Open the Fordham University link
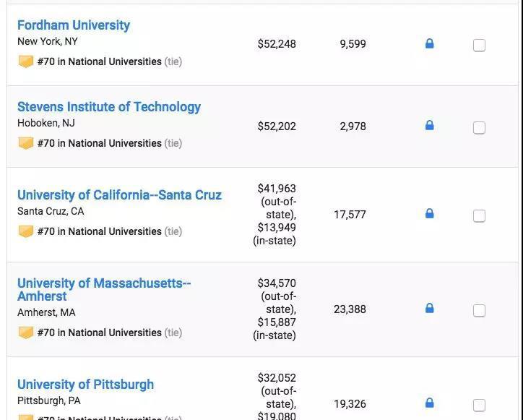This screenshot has height=420, width=523. coord(74,25)
